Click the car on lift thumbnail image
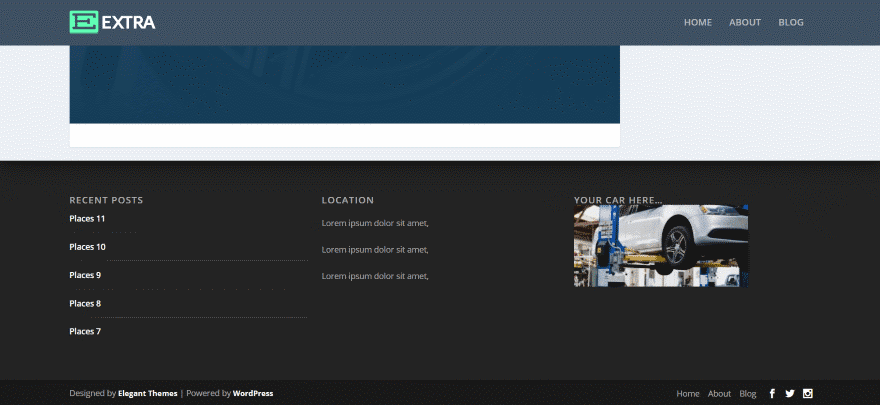 [661, 246]
